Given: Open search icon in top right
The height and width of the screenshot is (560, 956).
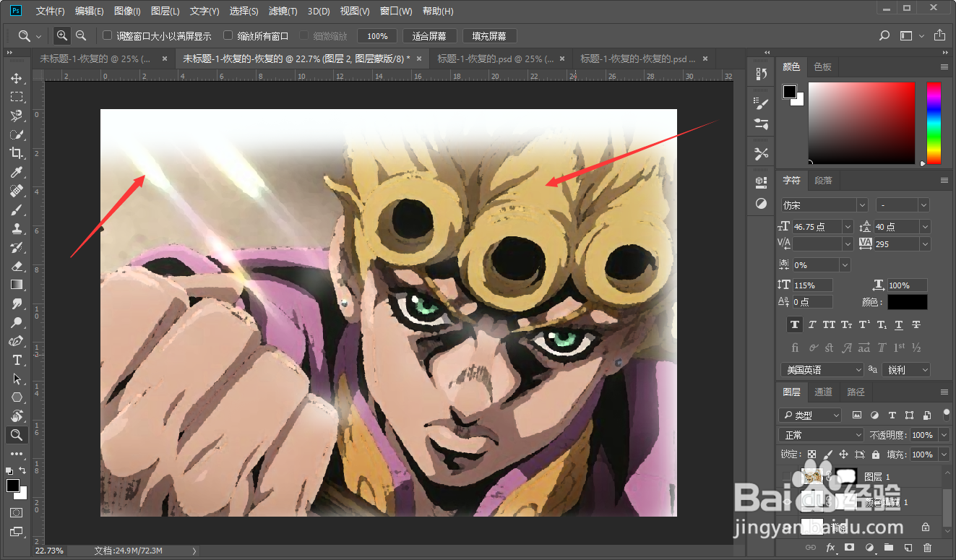Looking at the screenshot, I should [x=884, y=35].
